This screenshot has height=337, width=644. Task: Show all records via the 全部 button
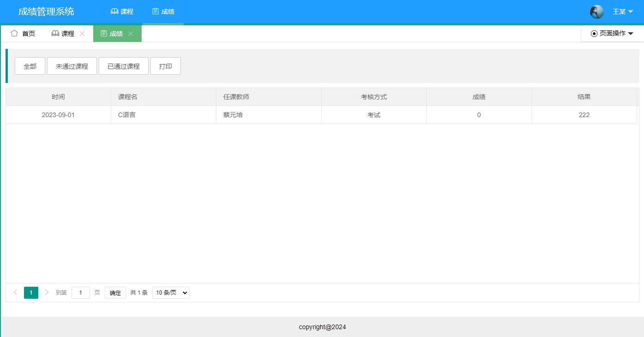point(30,66)
